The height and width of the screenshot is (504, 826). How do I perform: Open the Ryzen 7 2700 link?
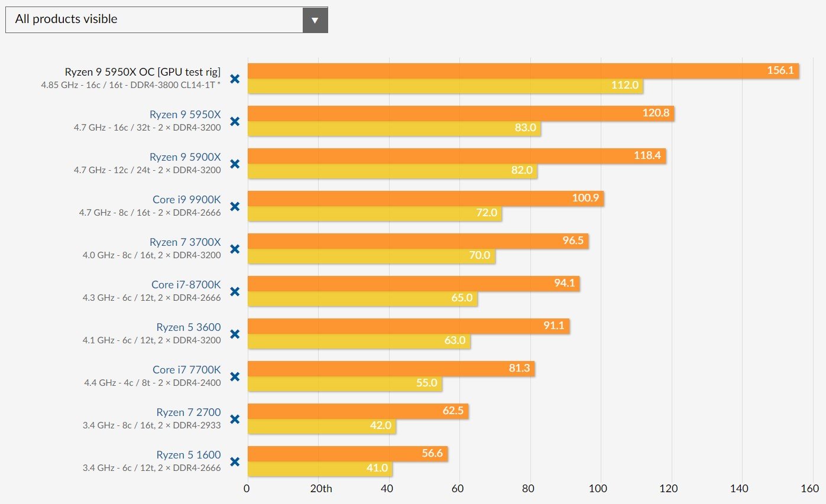tap(189, 412)
